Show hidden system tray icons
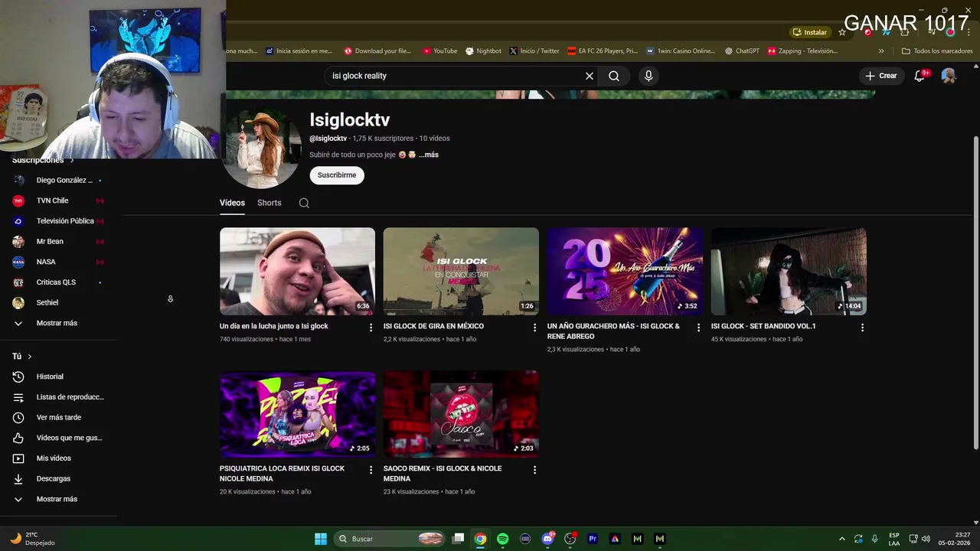 841,539
